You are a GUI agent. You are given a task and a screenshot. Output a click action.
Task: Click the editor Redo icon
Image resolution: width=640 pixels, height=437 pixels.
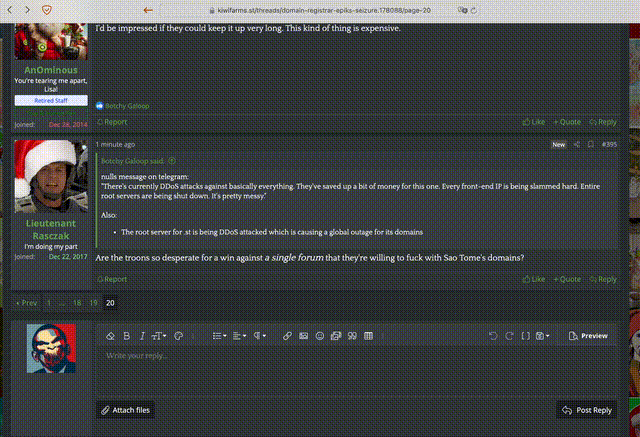(509, 336)
